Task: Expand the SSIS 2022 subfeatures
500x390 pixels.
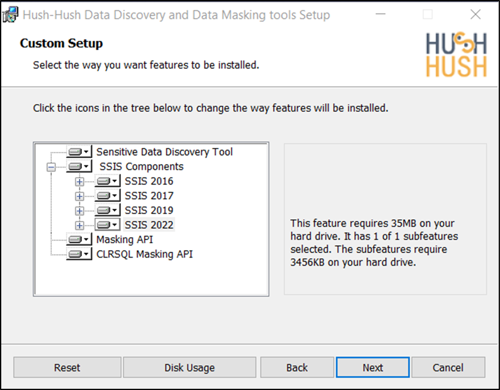Action: coord(79,226)
